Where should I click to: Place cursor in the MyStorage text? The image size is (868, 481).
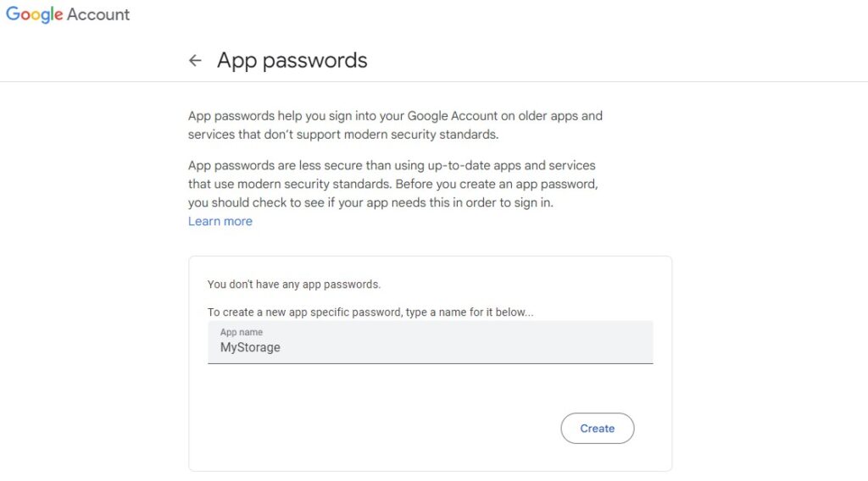click(250, 347)
